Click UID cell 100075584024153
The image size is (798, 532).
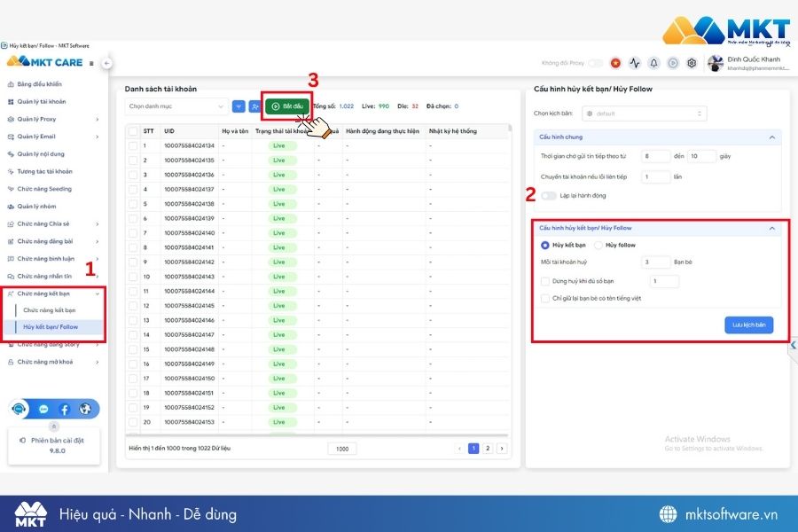pos(190,422)
